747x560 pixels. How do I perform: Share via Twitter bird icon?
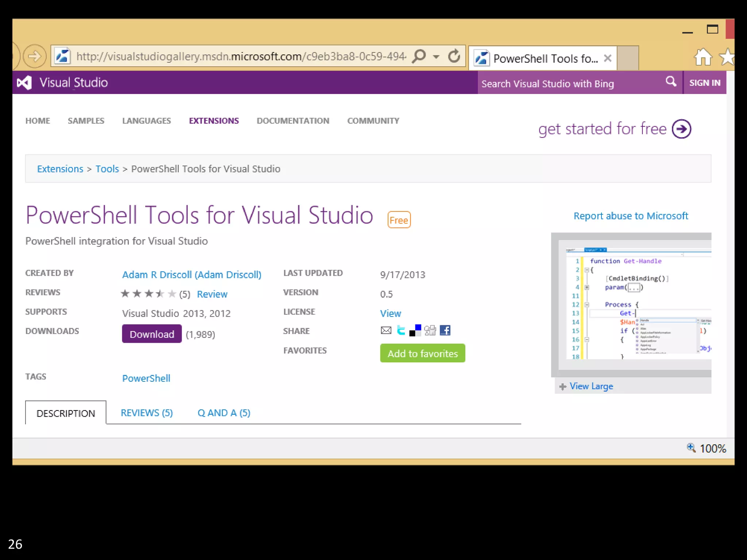tap(401, 330)
